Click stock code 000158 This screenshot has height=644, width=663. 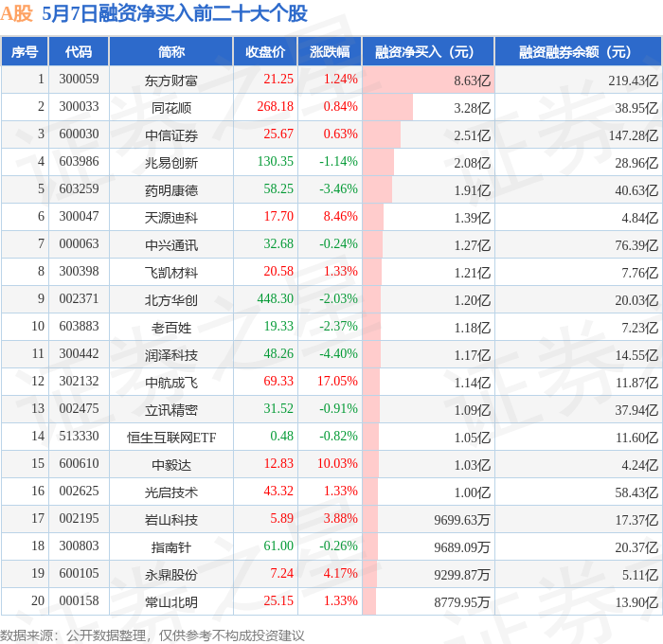[x=79, y=600]
